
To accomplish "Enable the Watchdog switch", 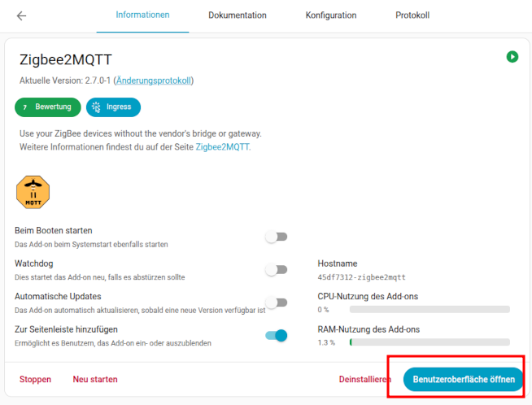I will click(277, 270).
